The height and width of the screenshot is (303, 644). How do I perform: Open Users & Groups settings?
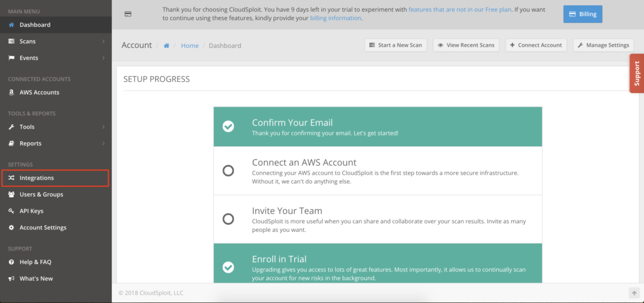[x=42, y=195]
